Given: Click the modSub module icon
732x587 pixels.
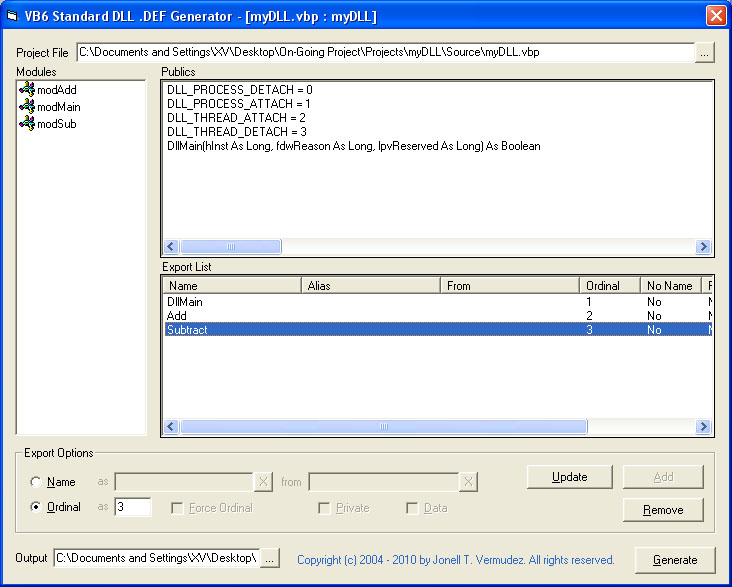Looking at the screenshot, I should pos(26,124).
